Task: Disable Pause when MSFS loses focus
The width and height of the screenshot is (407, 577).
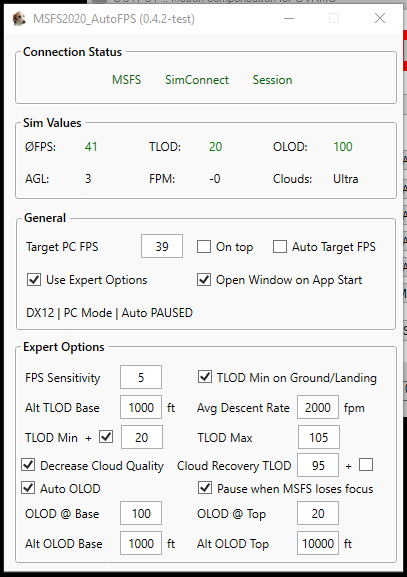Action: tap(205, 488)
